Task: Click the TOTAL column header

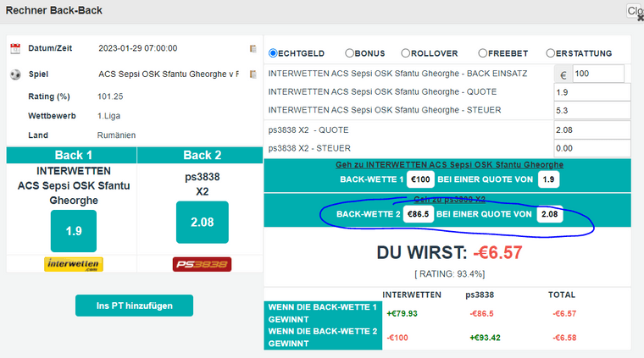Action: pyautogui.click(x=562, y=295)
